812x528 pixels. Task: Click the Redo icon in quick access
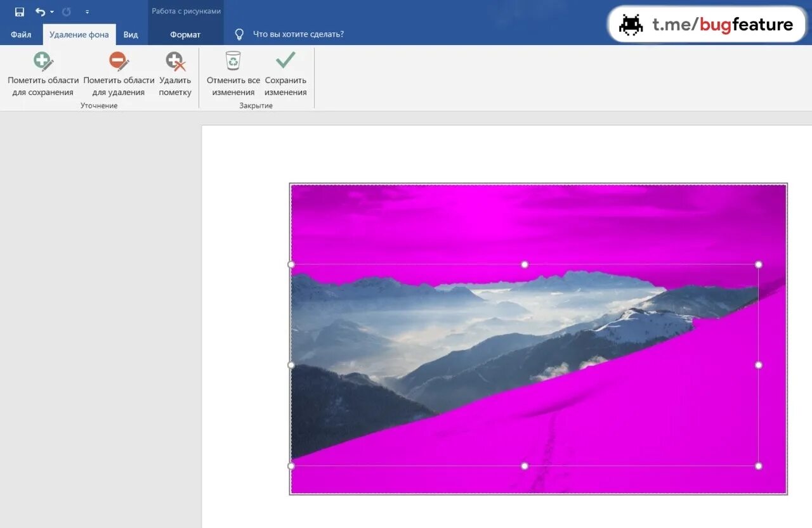tap(67, 12)
